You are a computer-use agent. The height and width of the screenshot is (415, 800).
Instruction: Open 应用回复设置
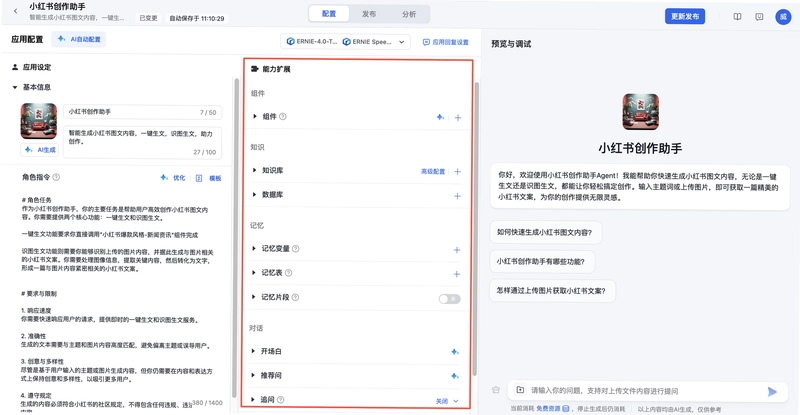click(x=445, y=42)
